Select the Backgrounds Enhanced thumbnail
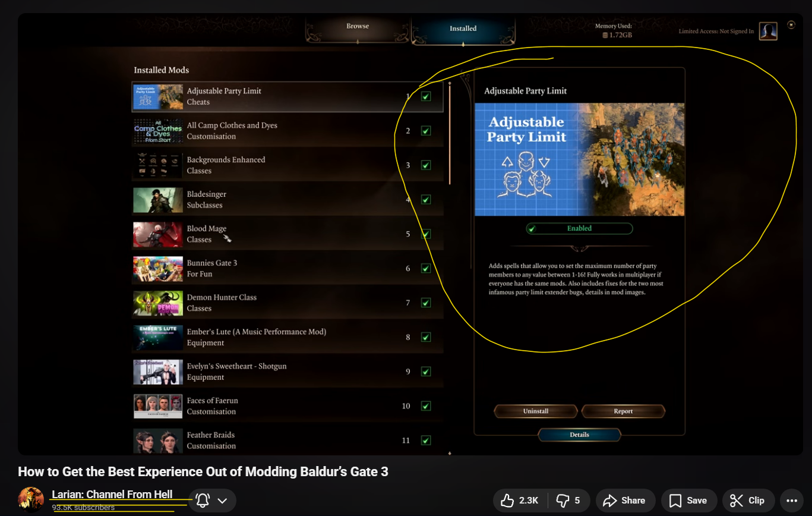Screen dimensions: 812x516 click(x=158, y=166)
